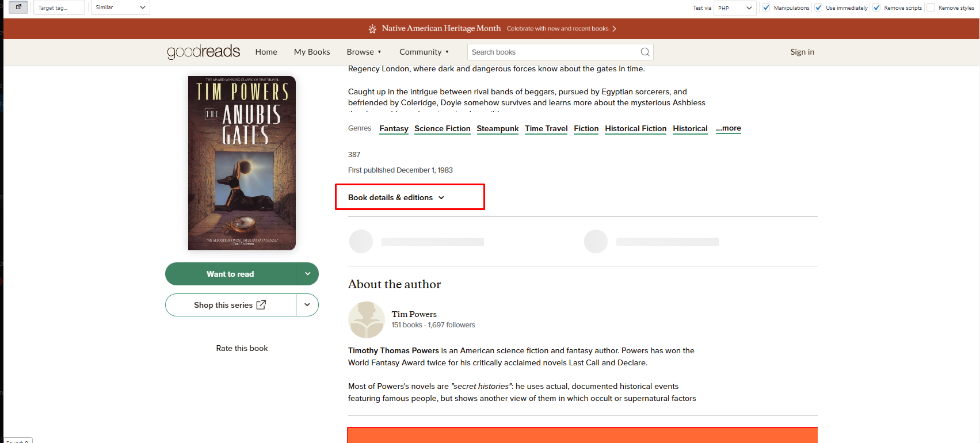This screenshot has height=443, width=980.
Task: Open the Want to read shelf dropdown arrow
Action: pos(307,274)
